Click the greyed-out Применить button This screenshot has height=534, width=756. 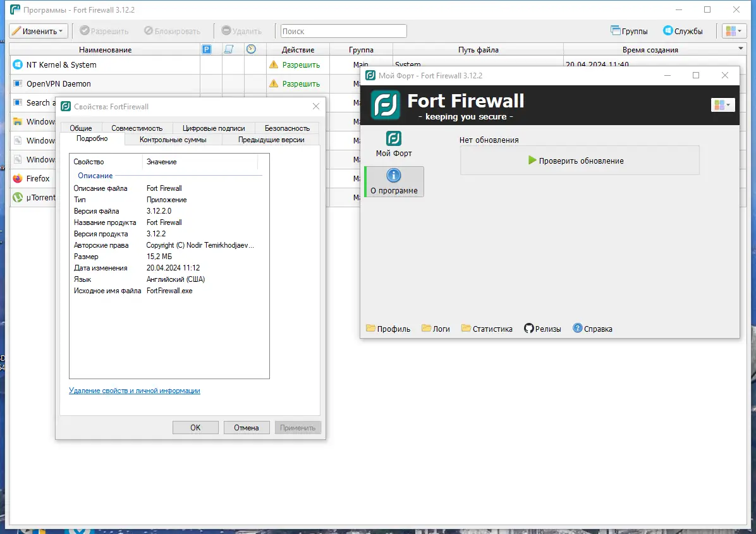point(298,427)
